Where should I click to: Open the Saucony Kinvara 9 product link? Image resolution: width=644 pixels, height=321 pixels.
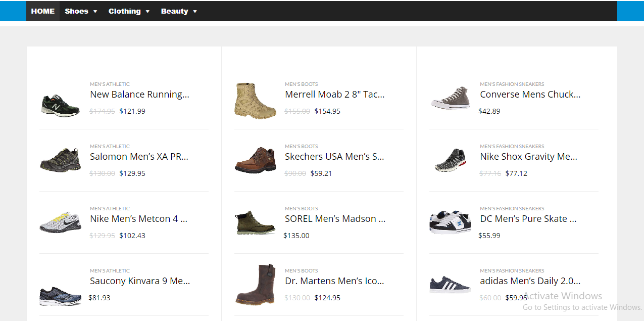pos(139,281)
